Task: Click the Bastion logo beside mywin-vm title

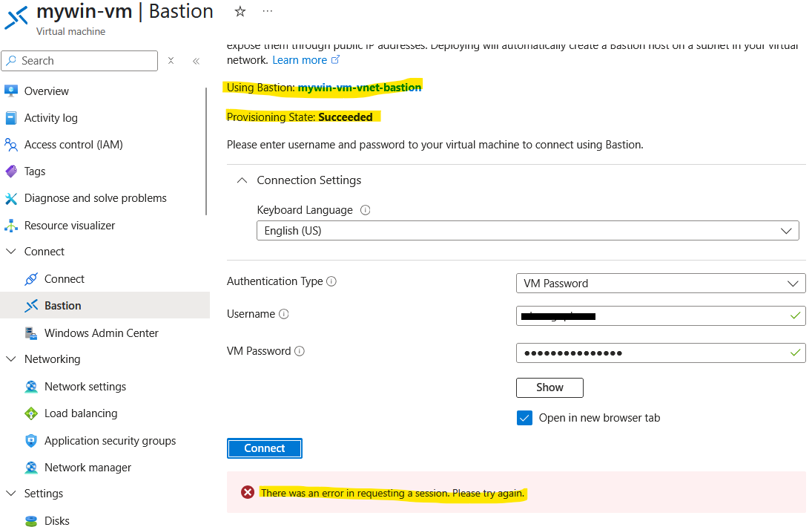Action: (x=16, y=18)
